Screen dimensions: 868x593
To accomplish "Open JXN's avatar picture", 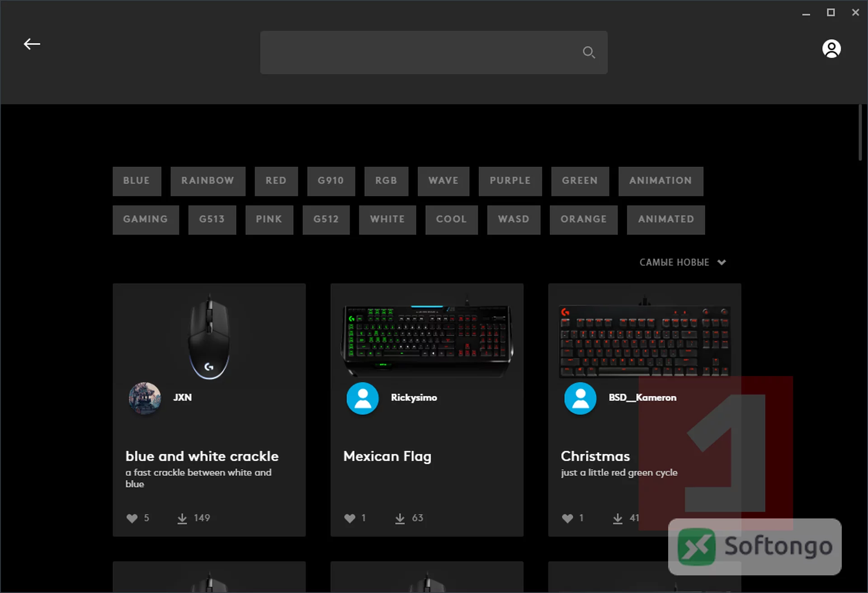I will click(145, 398).
